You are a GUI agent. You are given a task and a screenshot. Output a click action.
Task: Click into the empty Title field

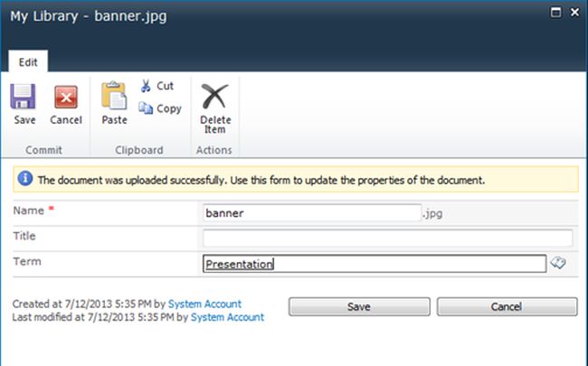(x=387, y=238)
